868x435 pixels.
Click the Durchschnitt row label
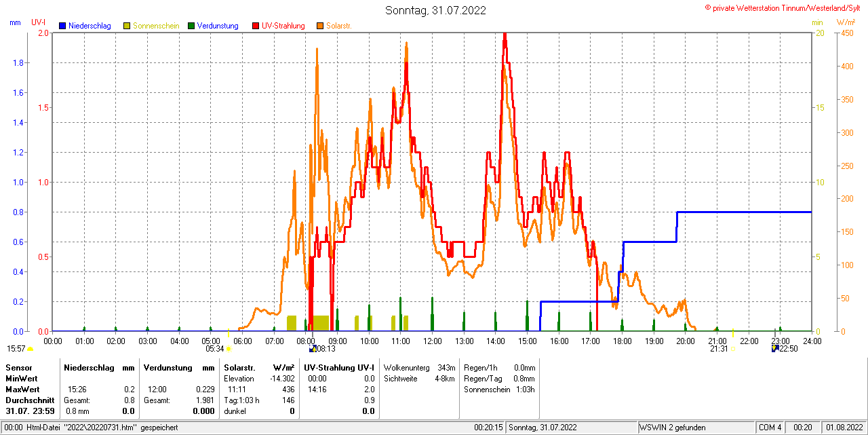click(29, 400)
